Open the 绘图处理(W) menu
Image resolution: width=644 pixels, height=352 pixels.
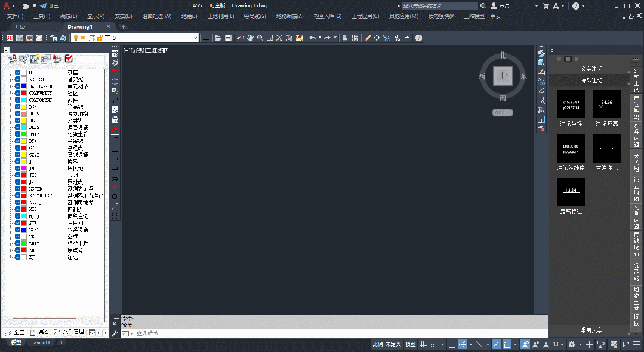pyautogui.click(x=157, y=16)
